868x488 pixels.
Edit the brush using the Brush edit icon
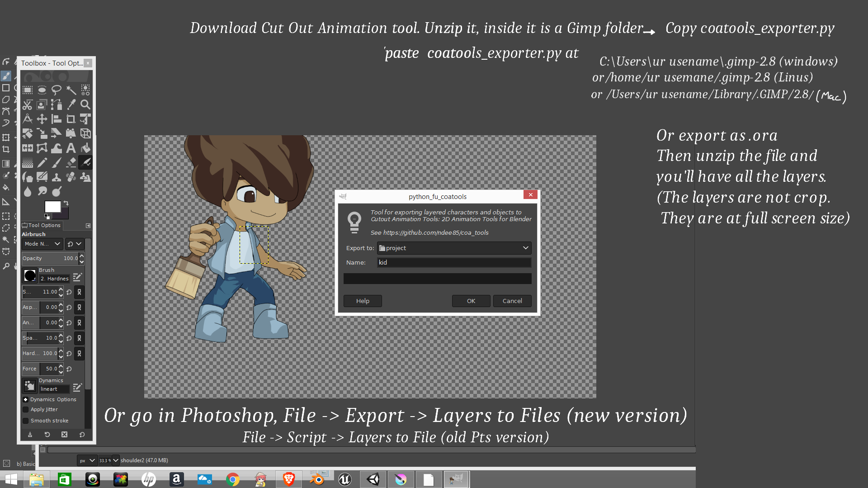coord(77,277)
